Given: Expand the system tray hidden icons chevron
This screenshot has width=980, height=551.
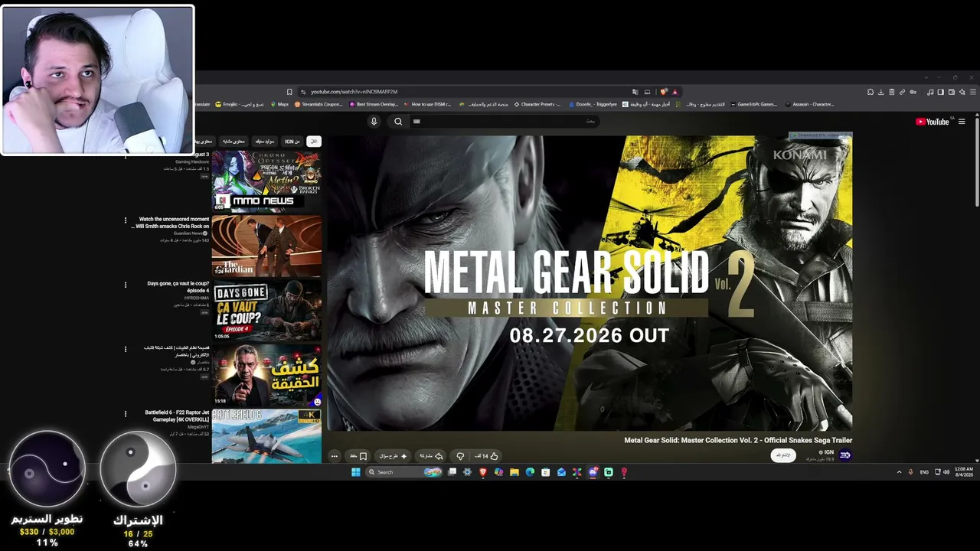Looking at the screenshot, I should point(899,472).
